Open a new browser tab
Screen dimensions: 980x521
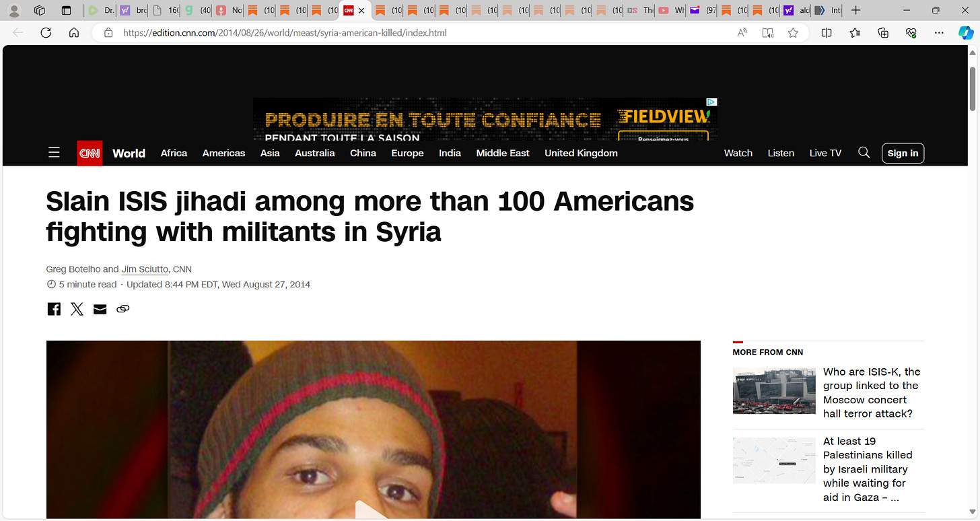tap(855, 10)
